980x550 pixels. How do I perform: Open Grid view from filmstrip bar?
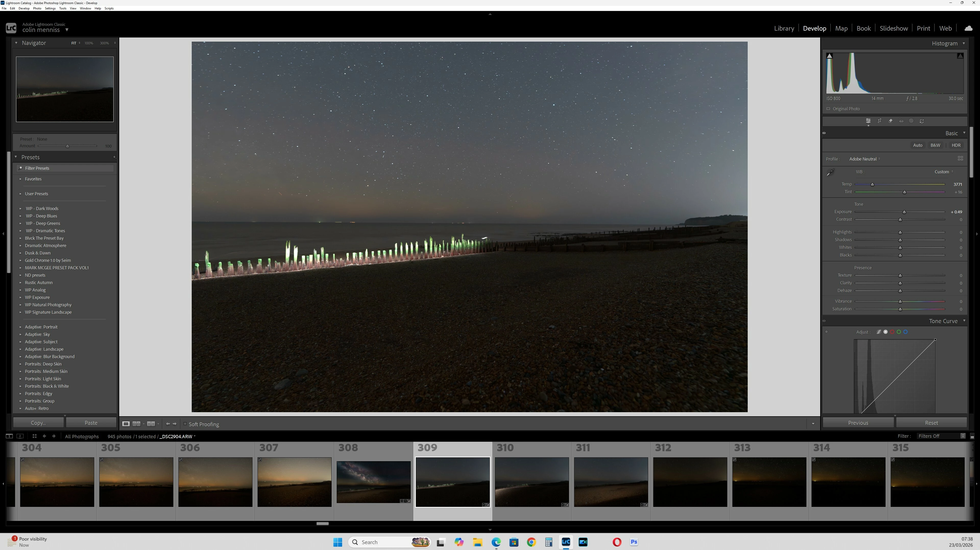tap(34, 436)
